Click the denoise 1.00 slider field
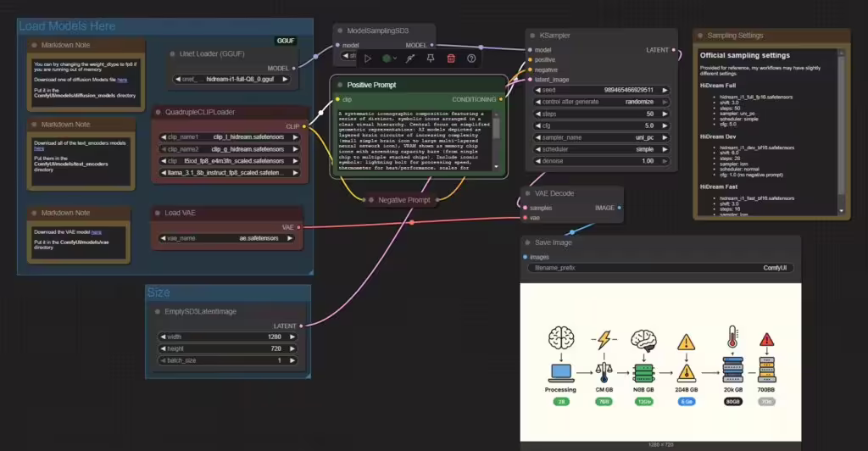 click(601, 161)
